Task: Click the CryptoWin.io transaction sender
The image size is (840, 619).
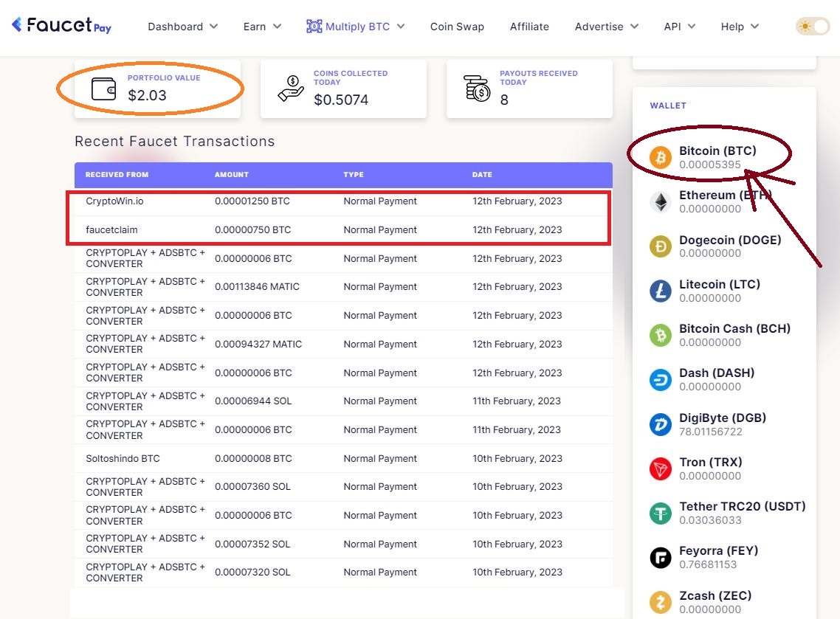Action: [x=114, y=201]
